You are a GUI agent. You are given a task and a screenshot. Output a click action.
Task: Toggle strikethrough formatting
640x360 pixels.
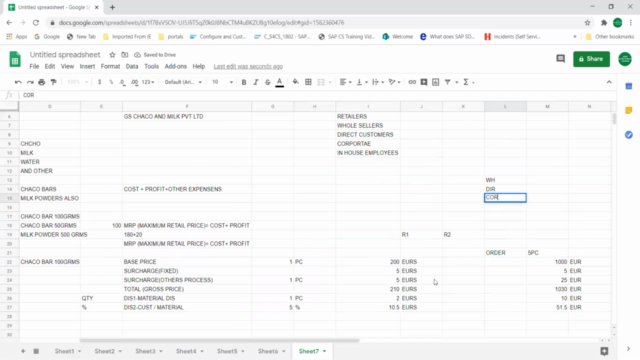click(x=267, y=82)
